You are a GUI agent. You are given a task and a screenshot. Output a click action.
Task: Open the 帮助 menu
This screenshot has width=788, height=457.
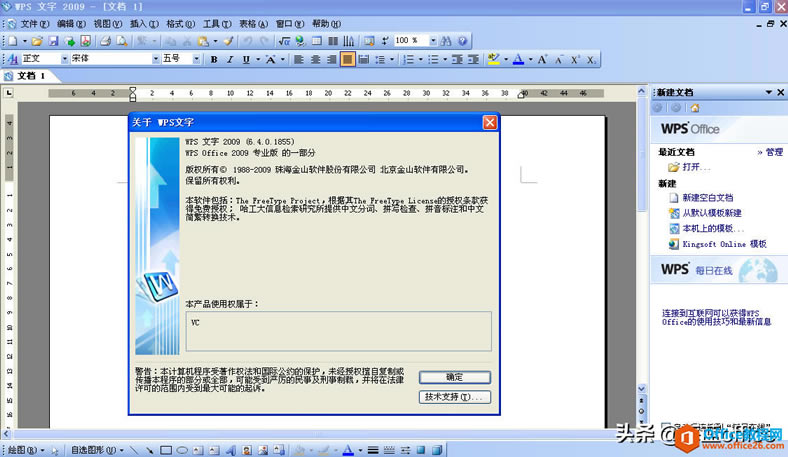click(x=326, y=24)
